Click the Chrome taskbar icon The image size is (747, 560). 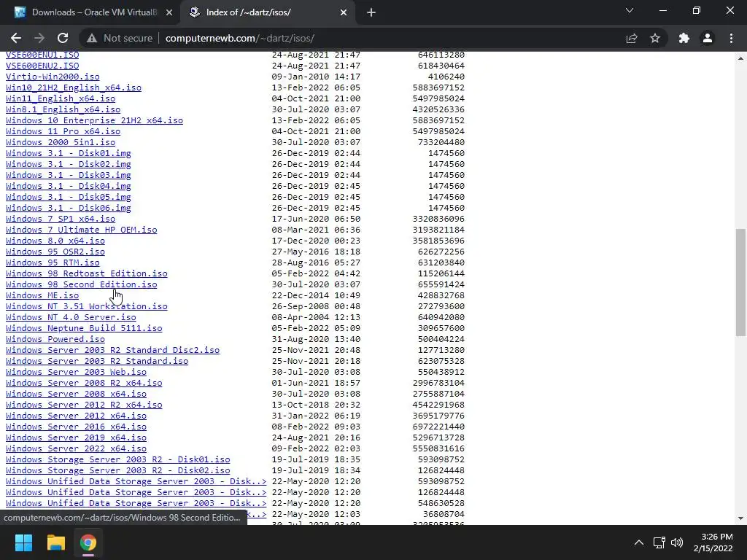(88, 542)
